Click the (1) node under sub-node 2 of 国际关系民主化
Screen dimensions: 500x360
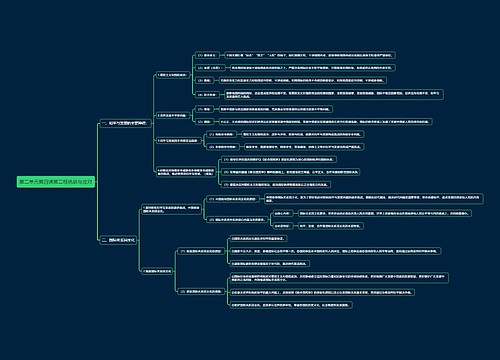coord(201,251)
